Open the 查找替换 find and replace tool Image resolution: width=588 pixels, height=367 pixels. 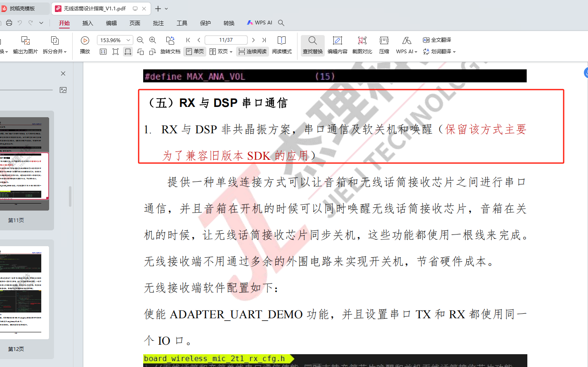pyautogui.click(x=313, y=45)
